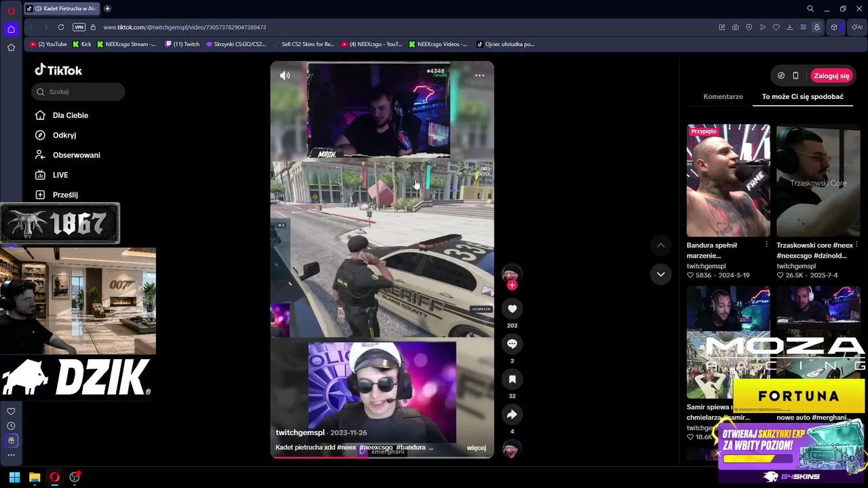
Task: Open the Opera main menu
Action: pos(11,11)
